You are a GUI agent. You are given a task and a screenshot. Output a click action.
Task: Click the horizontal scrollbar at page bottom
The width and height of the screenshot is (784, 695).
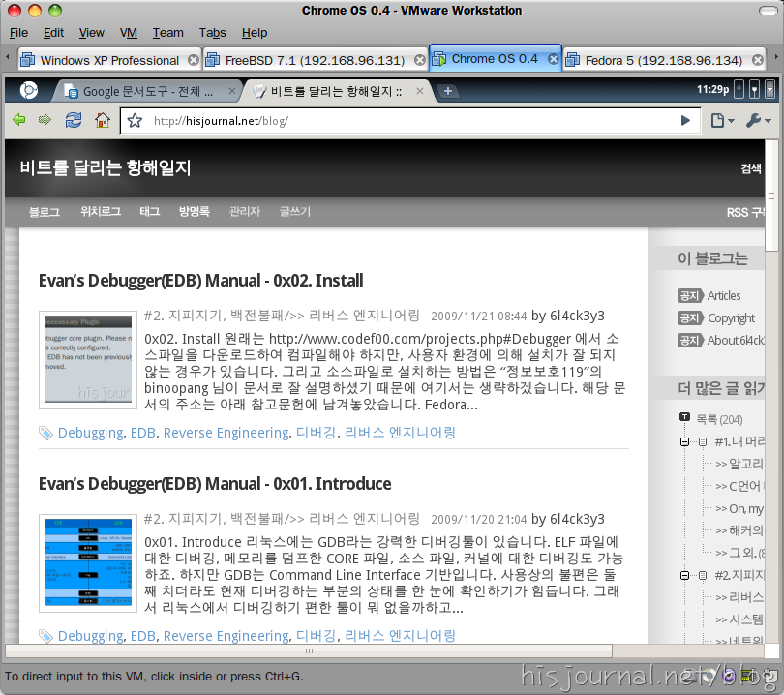coord(309,650)
